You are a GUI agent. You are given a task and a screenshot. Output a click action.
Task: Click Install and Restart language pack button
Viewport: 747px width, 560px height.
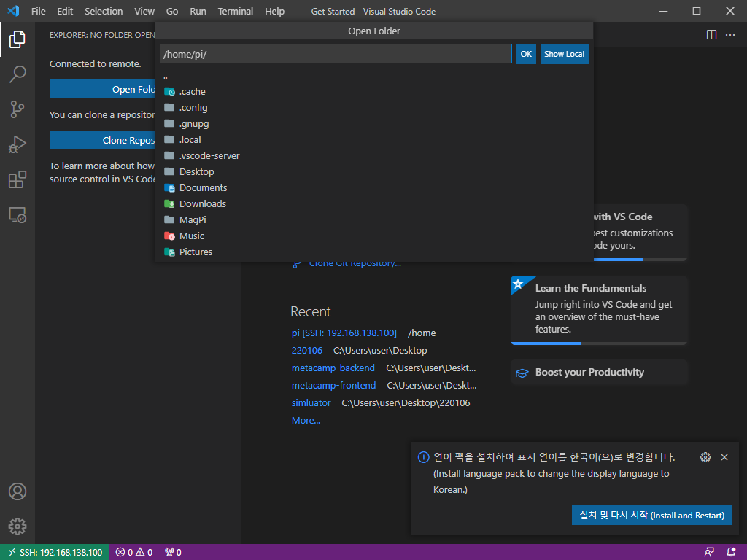651,516
